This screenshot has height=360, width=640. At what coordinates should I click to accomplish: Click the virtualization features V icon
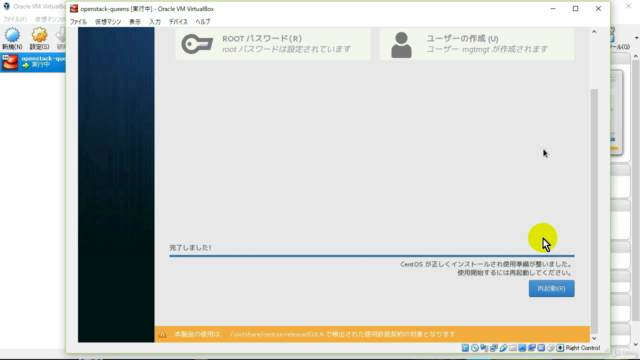pos(541,348)
